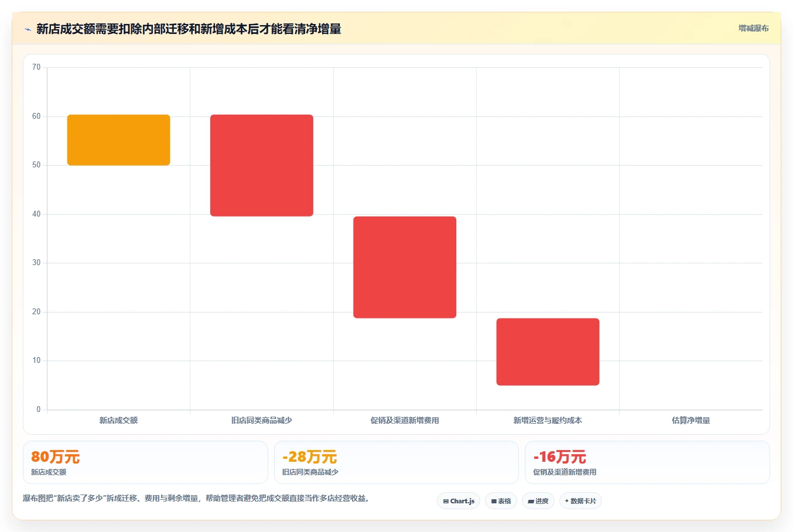Screen dimensions: 793x532
Task: Click the y-axis value 60
Action: [x=36, y=116]
